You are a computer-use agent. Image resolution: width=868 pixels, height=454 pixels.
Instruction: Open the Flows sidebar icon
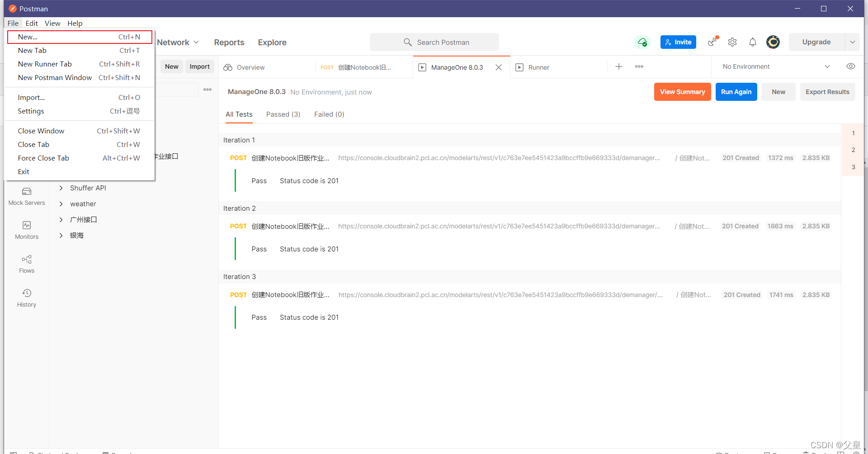[27, 264]
